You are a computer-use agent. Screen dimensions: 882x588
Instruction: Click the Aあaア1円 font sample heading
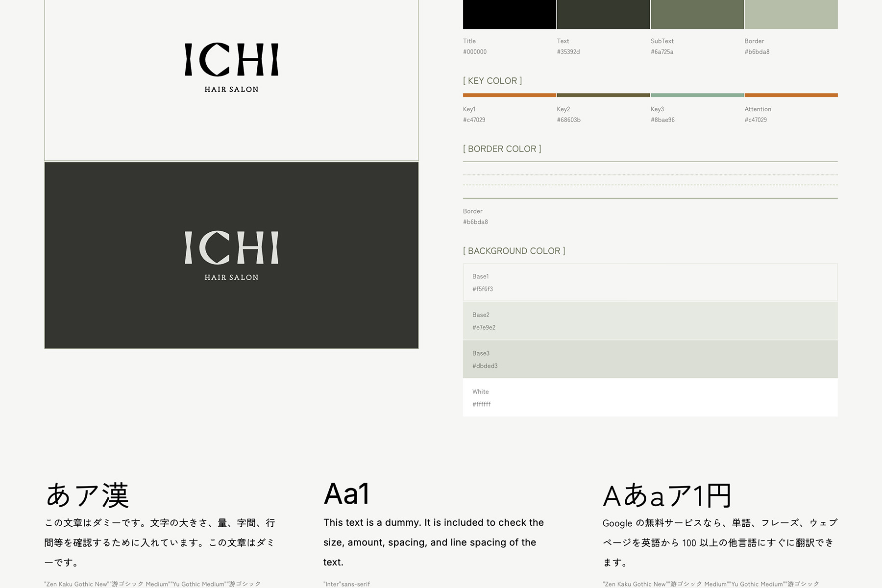click(x=667, y=495)
